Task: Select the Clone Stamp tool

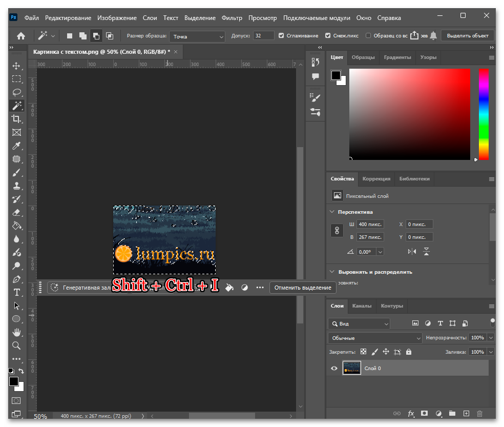Action: click(x=16, y=186)
